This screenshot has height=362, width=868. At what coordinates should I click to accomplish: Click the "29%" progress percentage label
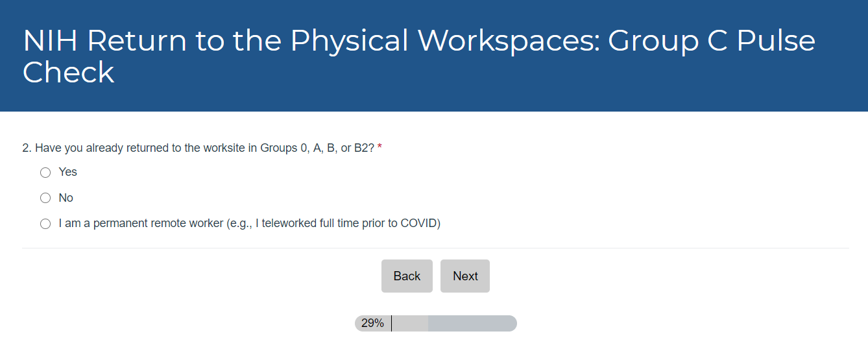[x=372, y=323]
